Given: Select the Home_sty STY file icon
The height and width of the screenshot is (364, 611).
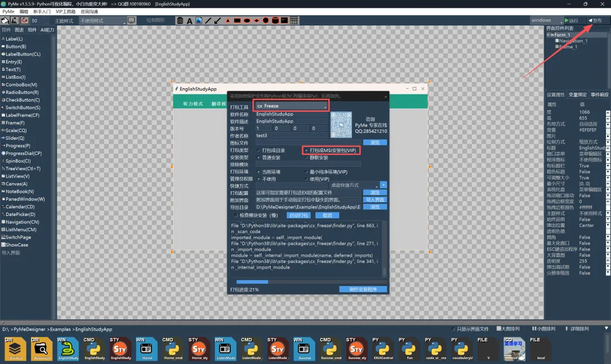Looking at the screenshot, I should pos(199,349).
